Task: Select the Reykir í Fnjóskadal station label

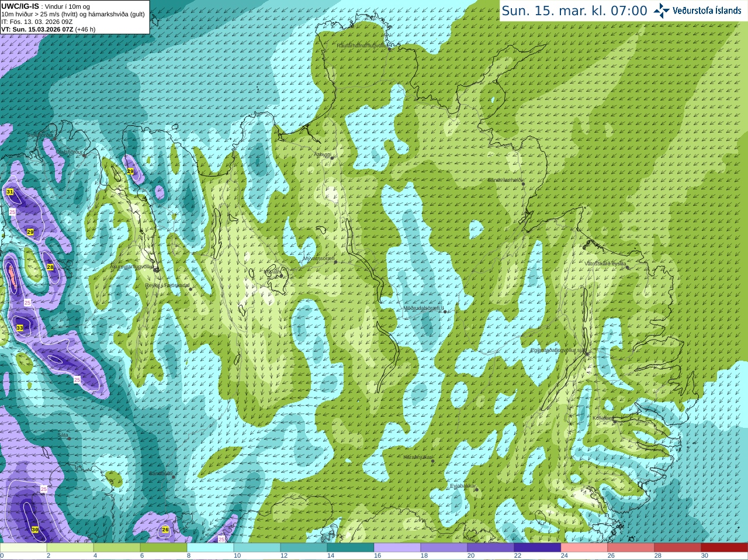Action: point(167,285)
